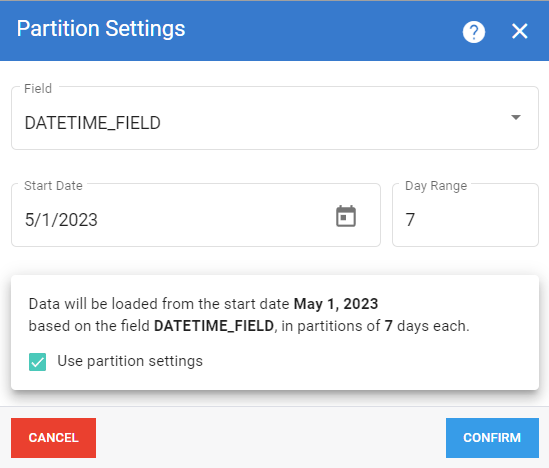Close the Partition Settings dialog with X

point(519,32)
